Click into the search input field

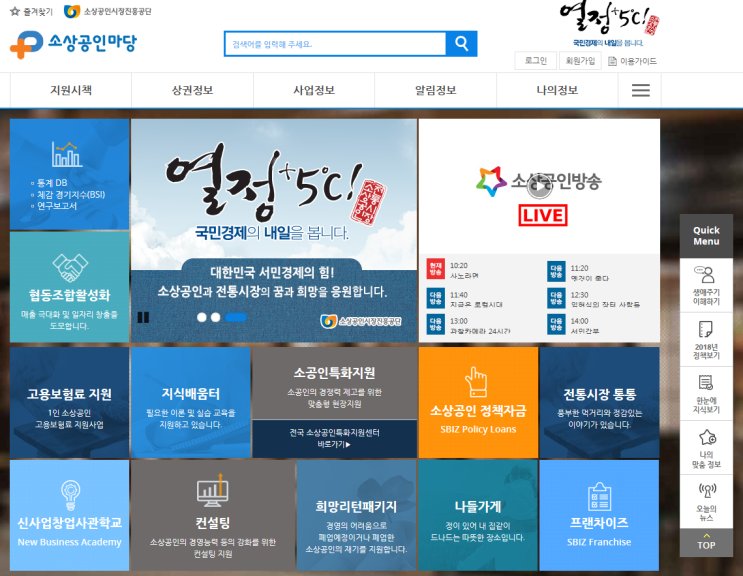(335, 44)
